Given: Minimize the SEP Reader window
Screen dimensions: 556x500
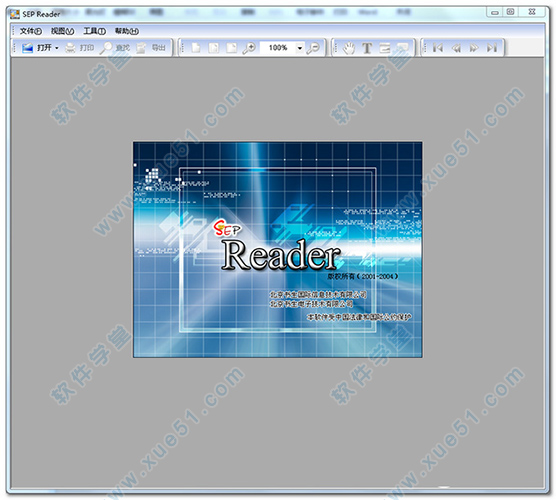Looking at the screenshot, I should click(495, 12).
